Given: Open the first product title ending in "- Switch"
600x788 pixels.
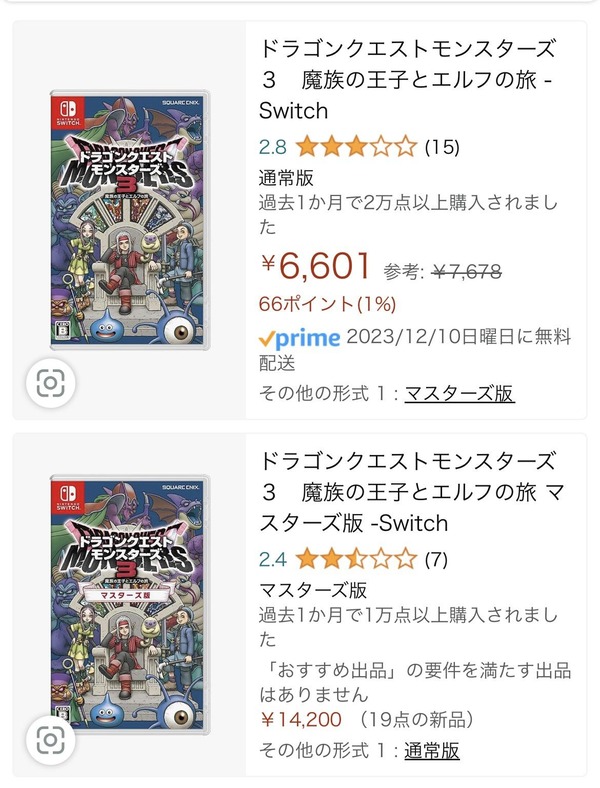Looking at the screenshot, I should tap(407, 79).
